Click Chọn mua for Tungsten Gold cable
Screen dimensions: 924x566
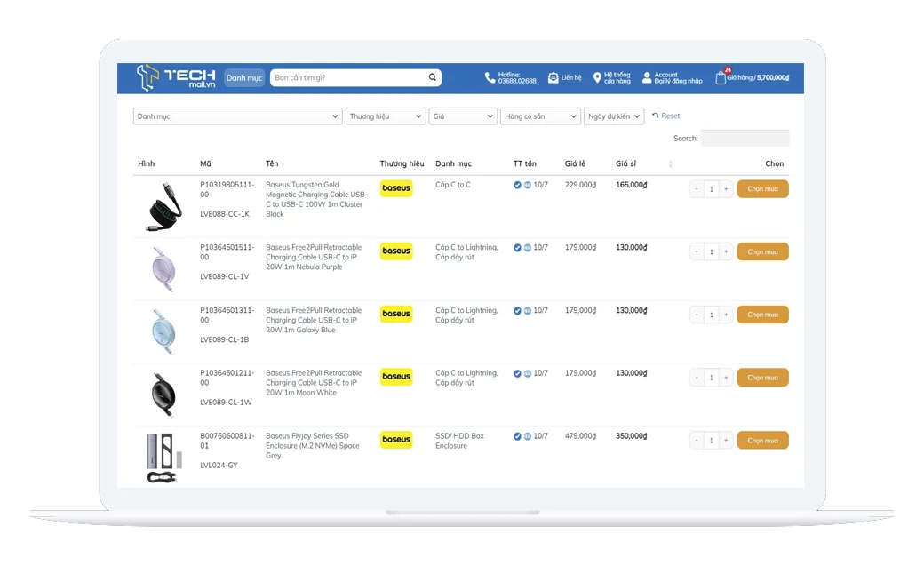pyautogui.click(x=762, y=189)
